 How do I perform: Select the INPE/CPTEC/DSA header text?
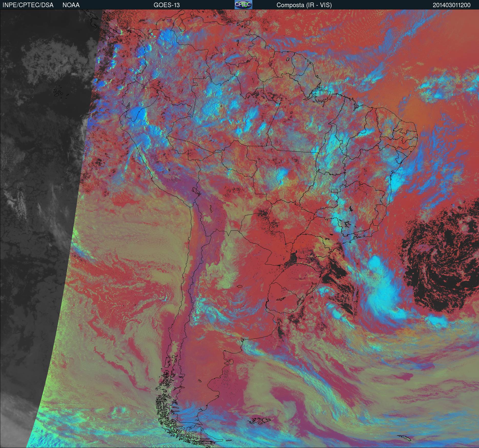28,5
